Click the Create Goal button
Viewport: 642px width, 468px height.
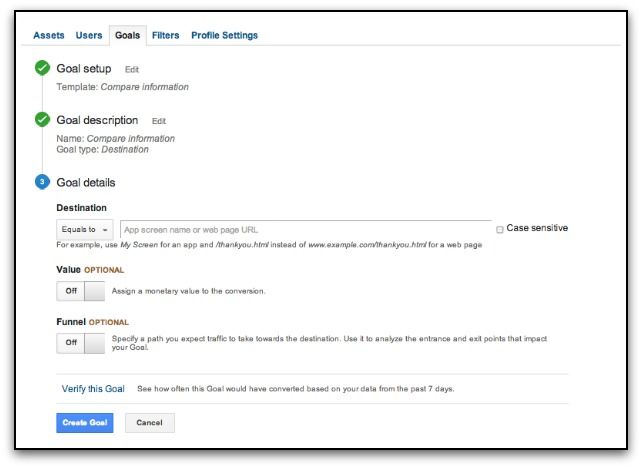click(x=85, y=423)
